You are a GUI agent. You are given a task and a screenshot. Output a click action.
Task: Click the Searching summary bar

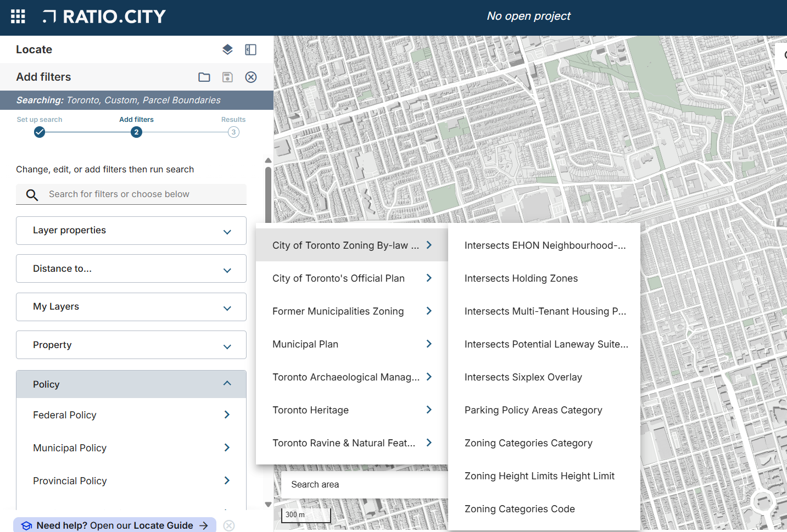[x=137, y=100]
